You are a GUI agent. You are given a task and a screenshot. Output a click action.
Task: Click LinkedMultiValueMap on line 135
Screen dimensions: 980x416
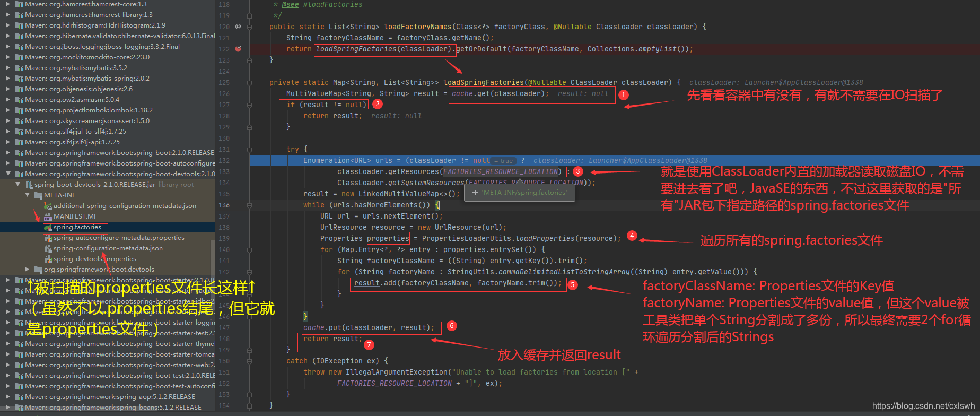pyautogui.click(x=397, y=194)
